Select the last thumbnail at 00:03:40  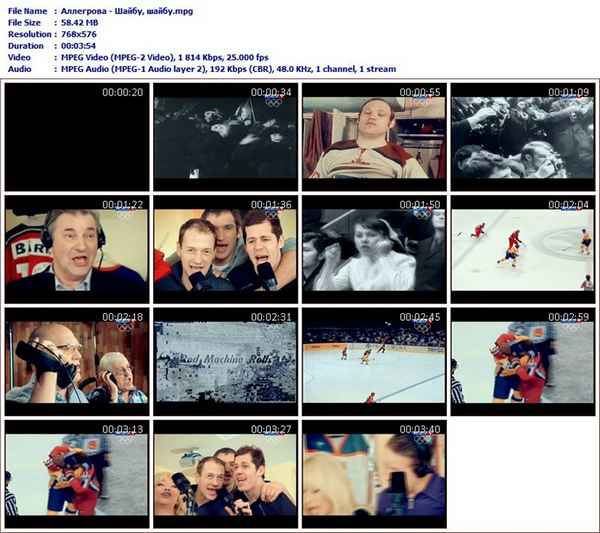pos(373,474)
